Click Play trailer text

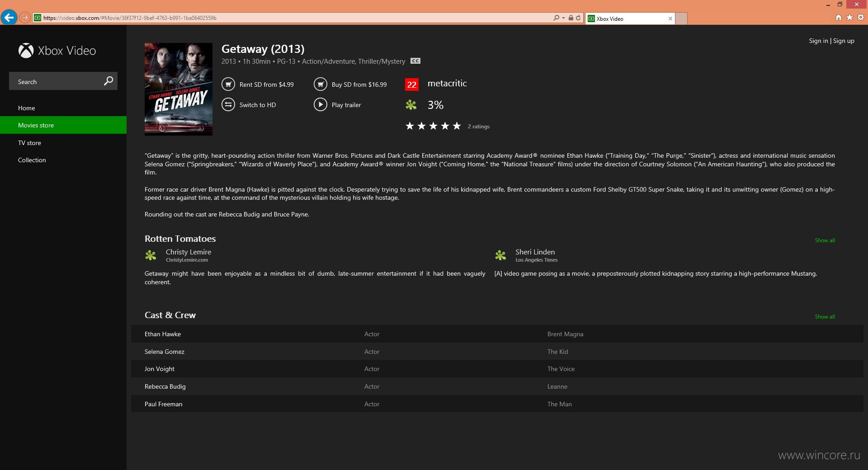pos(346,105)
